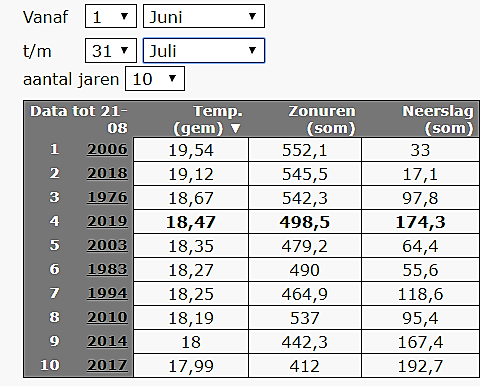Open the year 1994 link

[107, 293]
